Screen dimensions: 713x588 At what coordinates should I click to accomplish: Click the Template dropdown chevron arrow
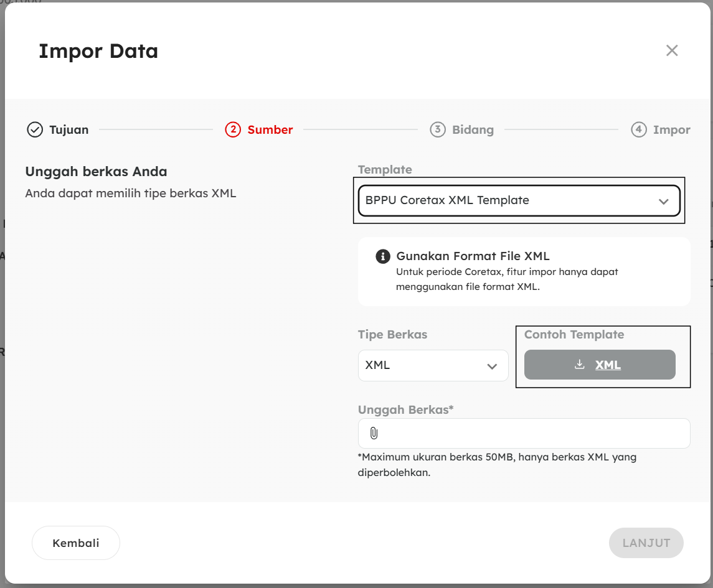(x=663, y=202)
